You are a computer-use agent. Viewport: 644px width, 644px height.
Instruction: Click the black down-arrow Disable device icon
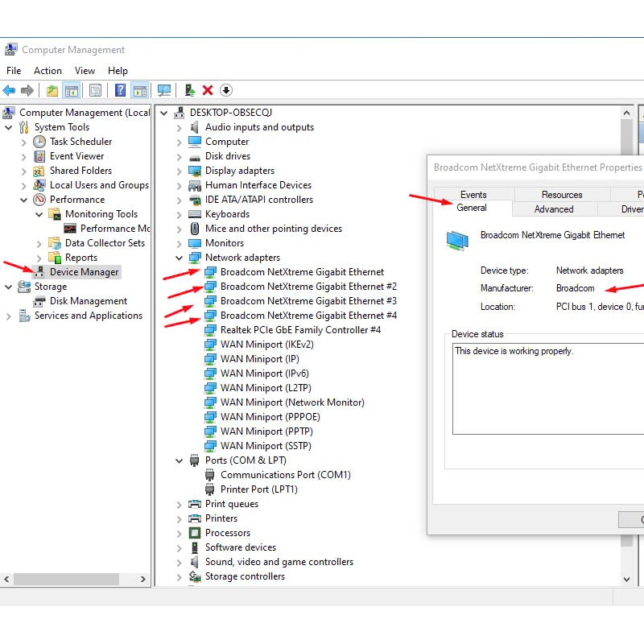226,90
